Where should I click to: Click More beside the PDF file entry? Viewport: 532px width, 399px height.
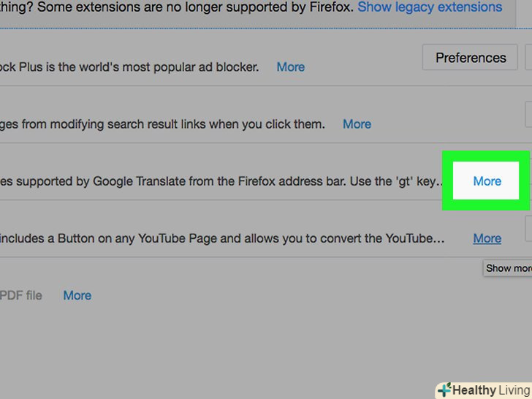click(x=77, y=295)
